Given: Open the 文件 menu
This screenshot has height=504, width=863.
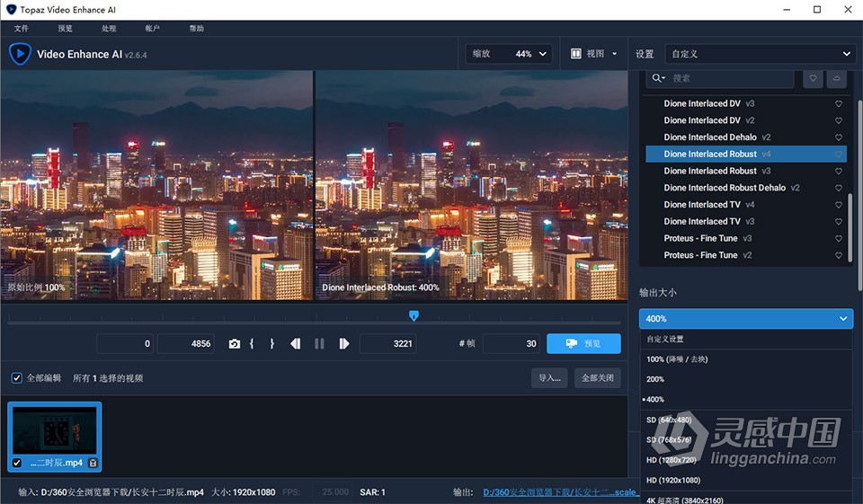Looking at the screenshot, I should [x=21, y=29].
